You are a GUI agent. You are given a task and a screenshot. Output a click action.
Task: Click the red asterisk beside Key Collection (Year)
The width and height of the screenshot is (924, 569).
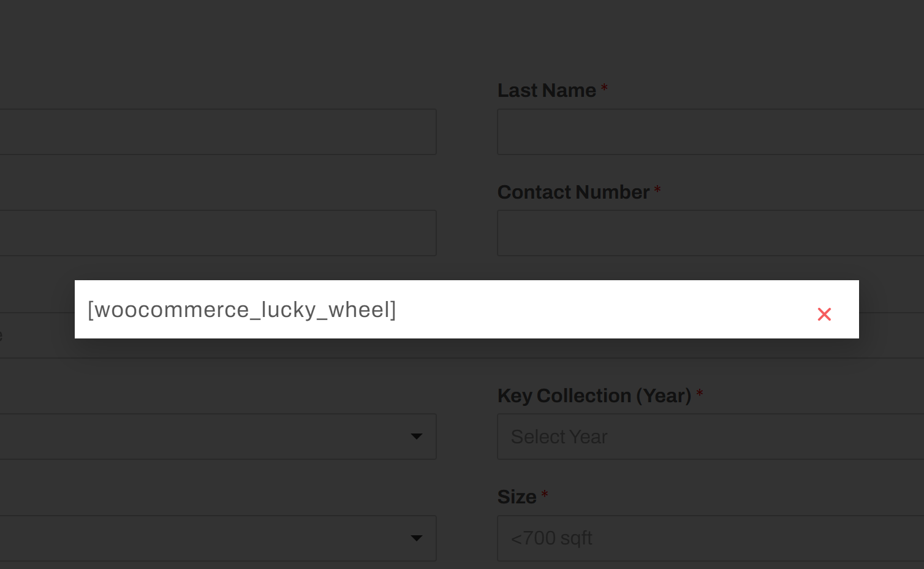pyautogui.click(x=700, y=393)
